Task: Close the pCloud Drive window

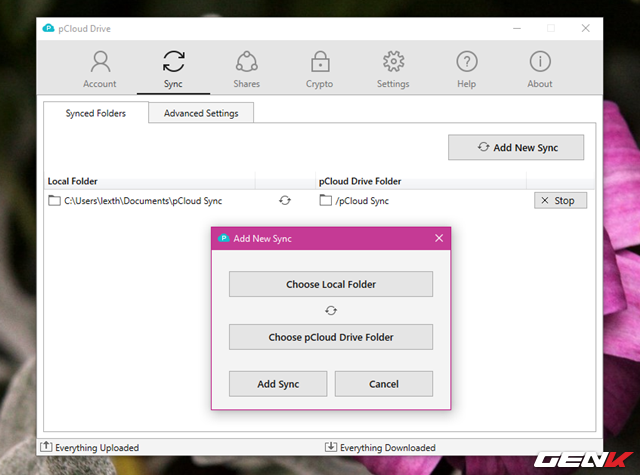Action: coord(586,28)
